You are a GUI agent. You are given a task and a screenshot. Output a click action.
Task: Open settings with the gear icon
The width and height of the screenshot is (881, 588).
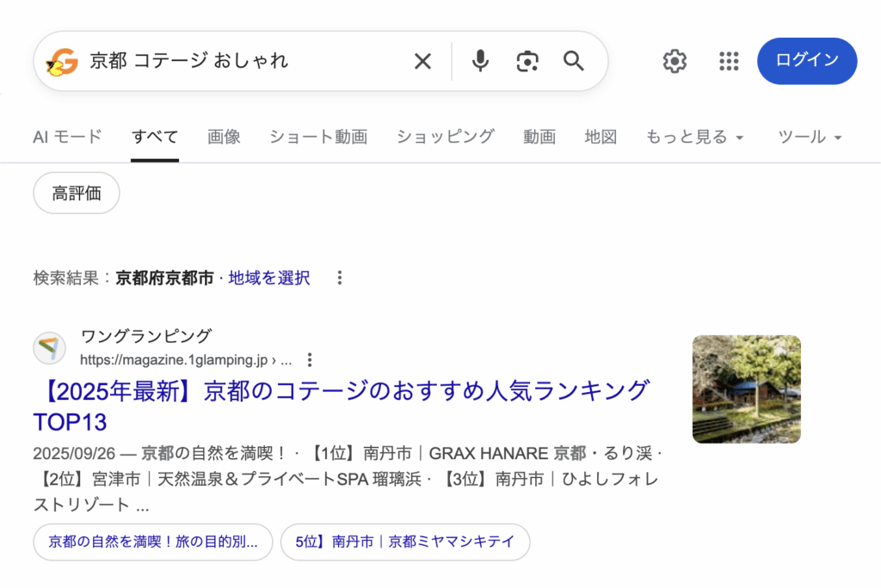pos(675,61)
